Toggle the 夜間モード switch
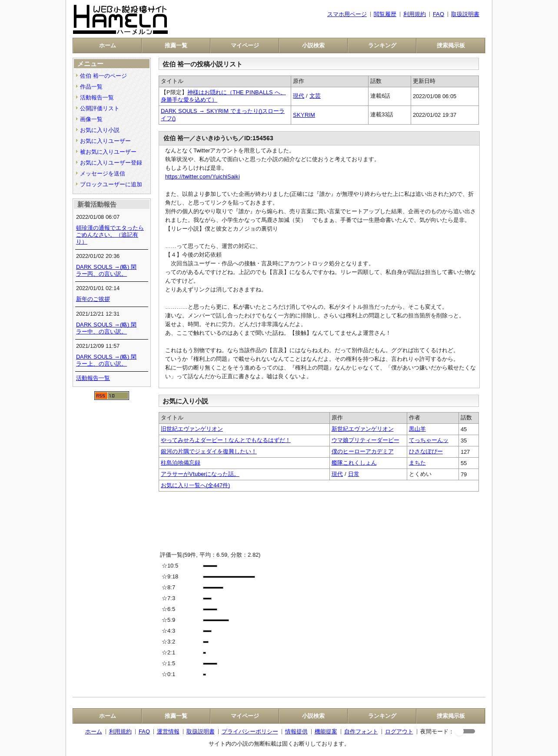Viewport: 558px width, 756px height. (465, 732)
